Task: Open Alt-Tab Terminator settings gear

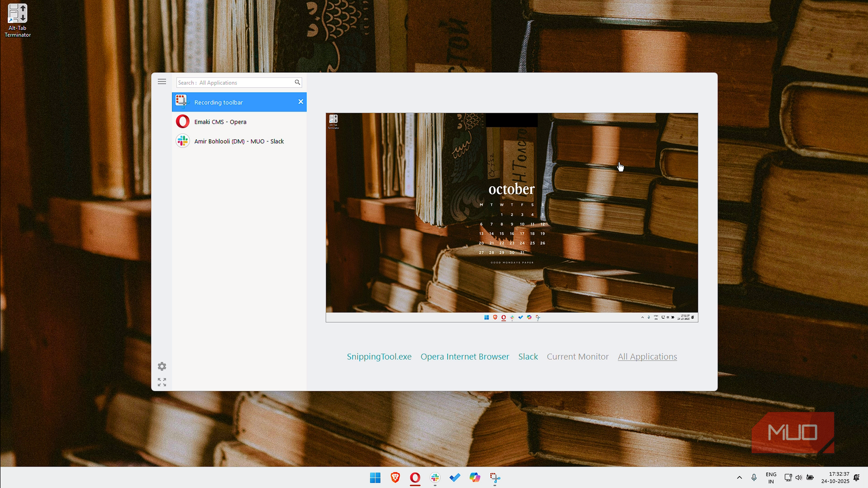Action: point(162,366)
